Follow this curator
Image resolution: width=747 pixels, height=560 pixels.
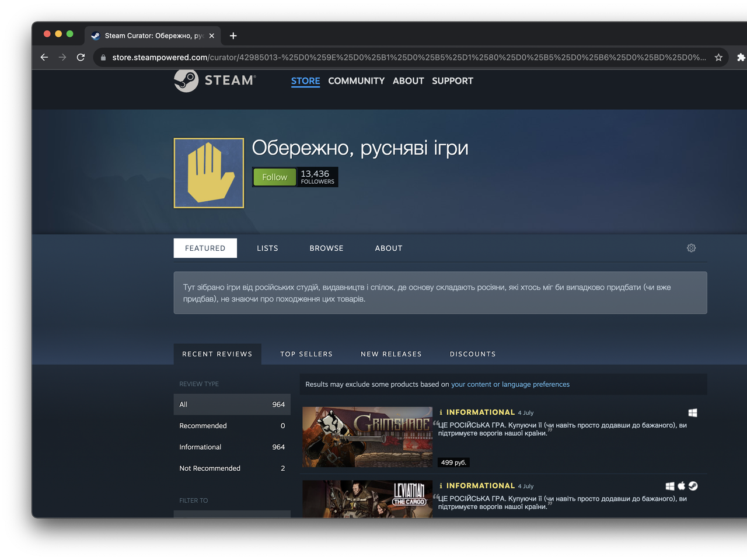coord(274,177)
